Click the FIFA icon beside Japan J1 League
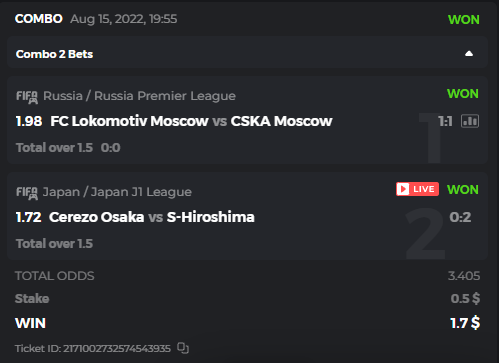499x363 pixels. [x=27, y=193]
